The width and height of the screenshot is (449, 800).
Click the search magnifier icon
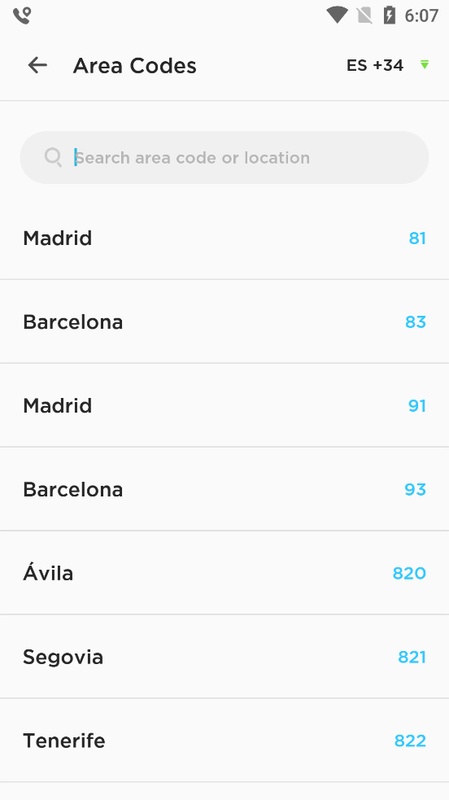tap(53, 157)
